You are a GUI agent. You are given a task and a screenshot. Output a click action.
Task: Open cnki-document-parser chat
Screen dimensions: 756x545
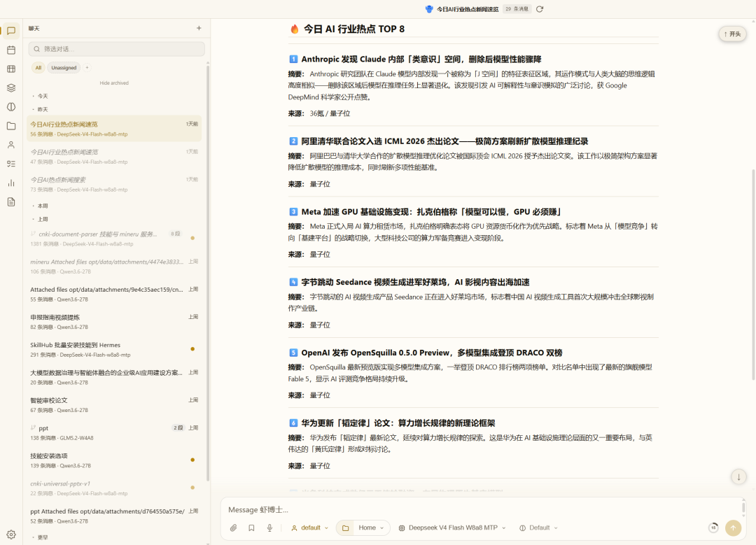tap(114, 239)
